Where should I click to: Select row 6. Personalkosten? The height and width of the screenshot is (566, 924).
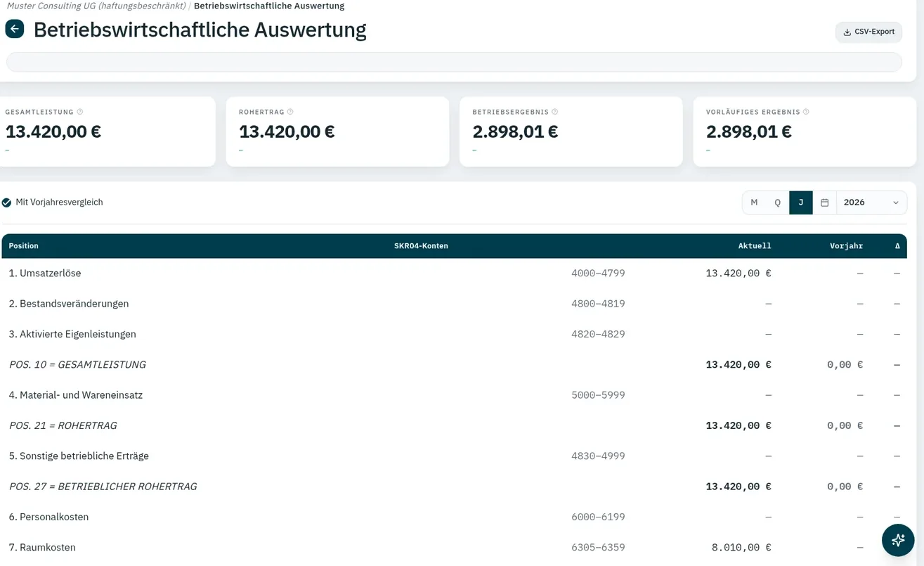coord(454,517)
